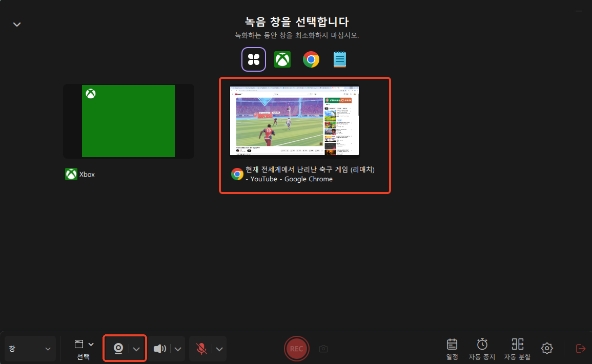Viewport: 592px width, 364px height.
Task: Collapse the panel using the top-left chevron
Action: click(x=16, y=24)
